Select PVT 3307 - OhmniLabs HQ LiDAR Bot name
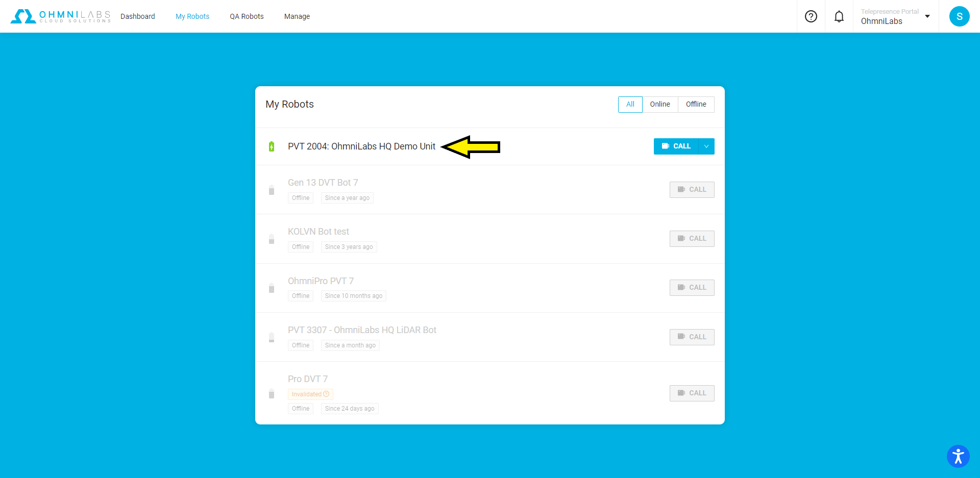 coord(362,330)
